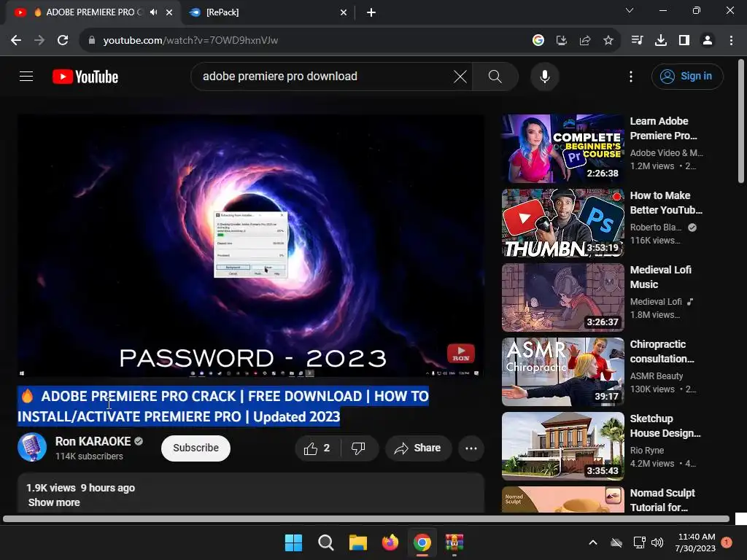Click the horizontal scrollbar at bottom
The image size is (747, 560).
(366, 518)
